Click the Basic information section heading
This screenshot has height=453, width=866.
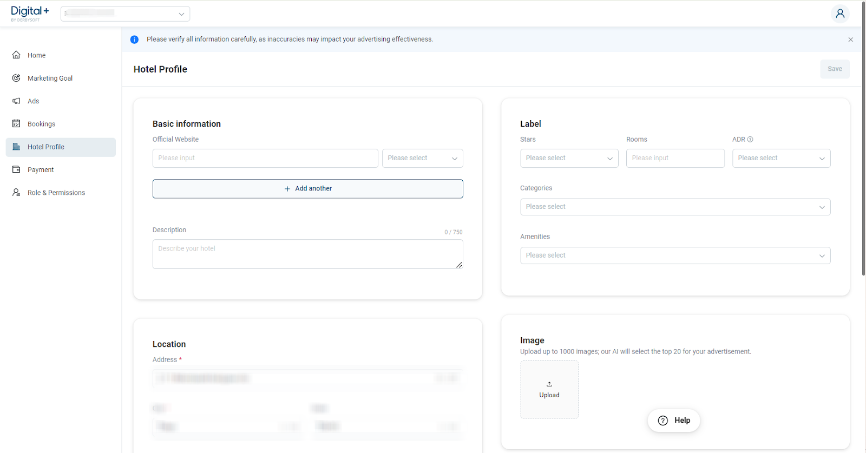point(187,124)
